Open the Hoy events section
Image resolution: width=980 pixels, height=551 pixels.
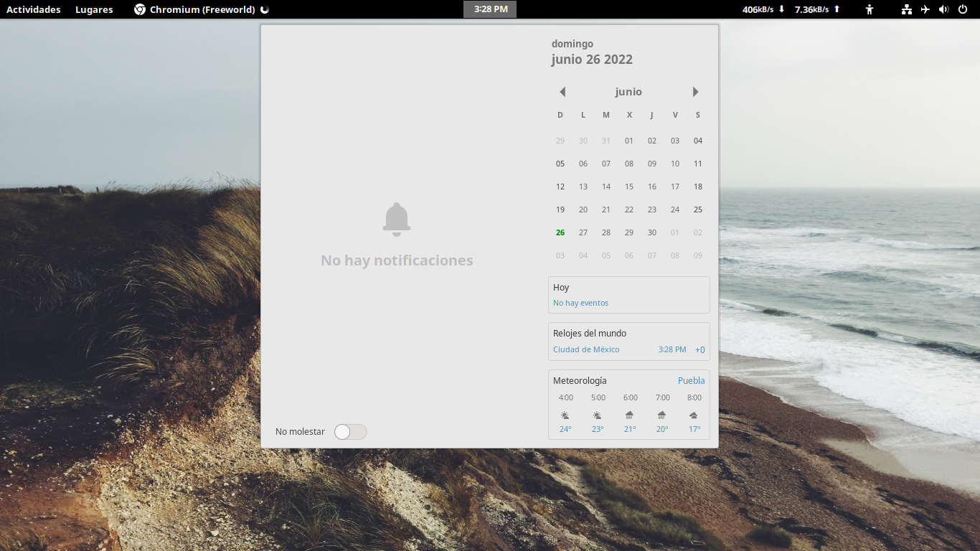click(629, 295)
